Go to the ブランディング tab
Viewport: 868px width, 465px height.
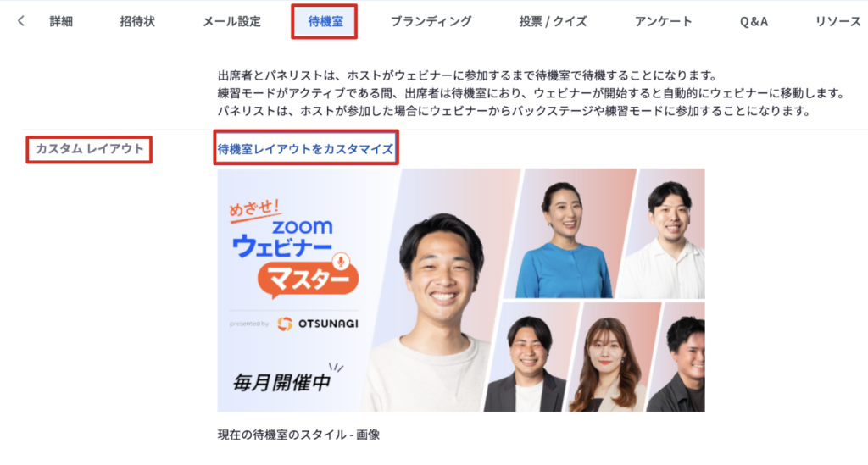tap(431, 21)
